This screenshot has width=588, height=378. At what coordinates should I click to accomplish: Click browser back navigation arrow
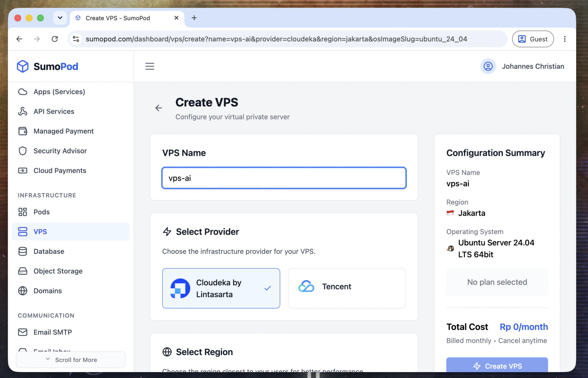(x=19, y=39)
